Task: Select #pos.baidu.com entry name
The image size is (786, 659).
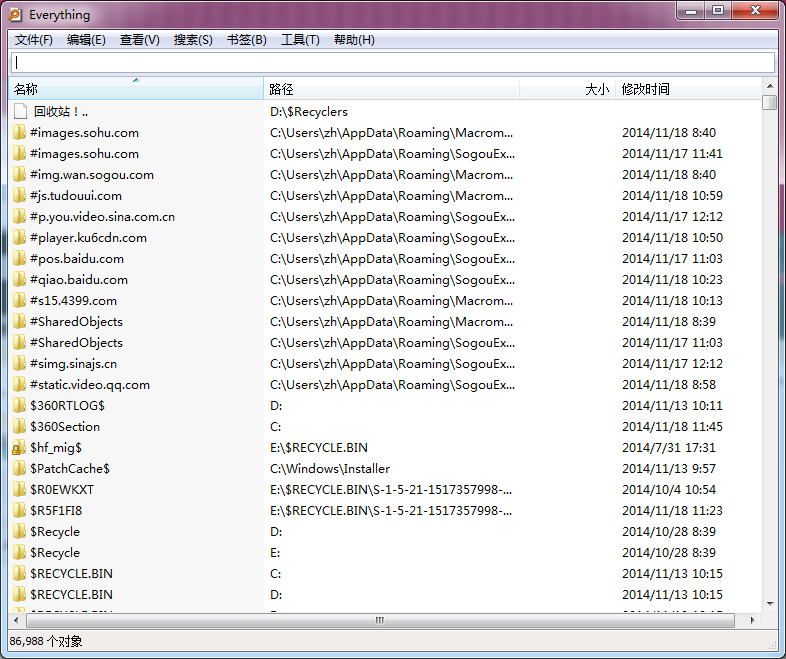Action: click(77, 259)
